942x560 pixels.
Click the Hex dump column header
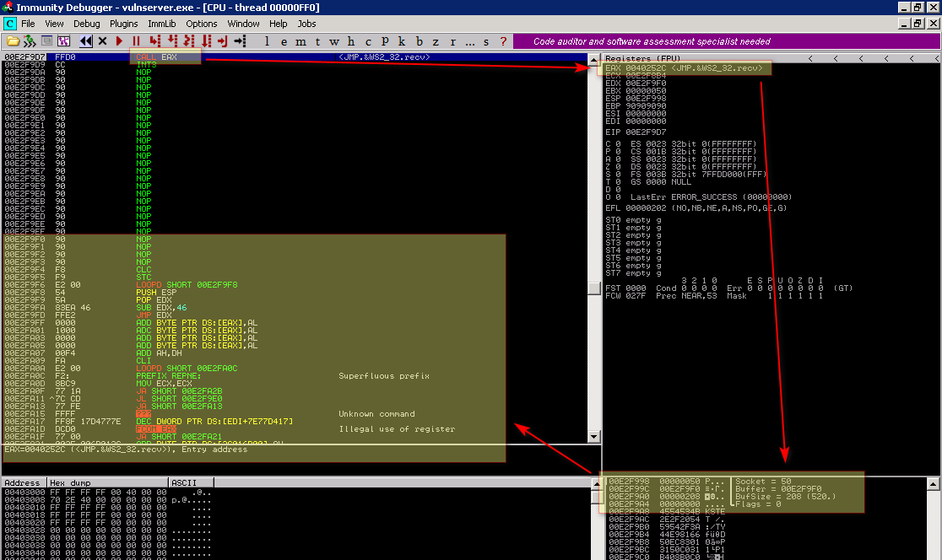(x=107, y=482)
